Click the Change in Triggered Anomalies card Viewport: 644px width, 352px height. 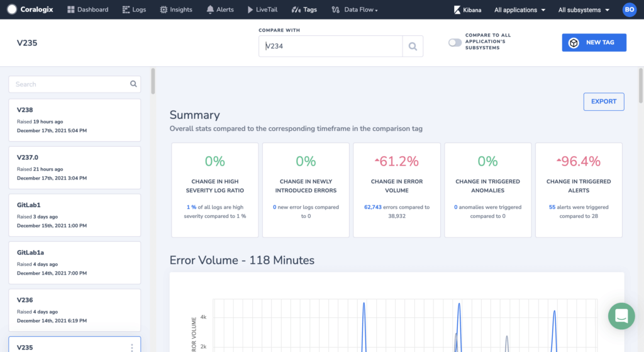click(x=488, y=190)
